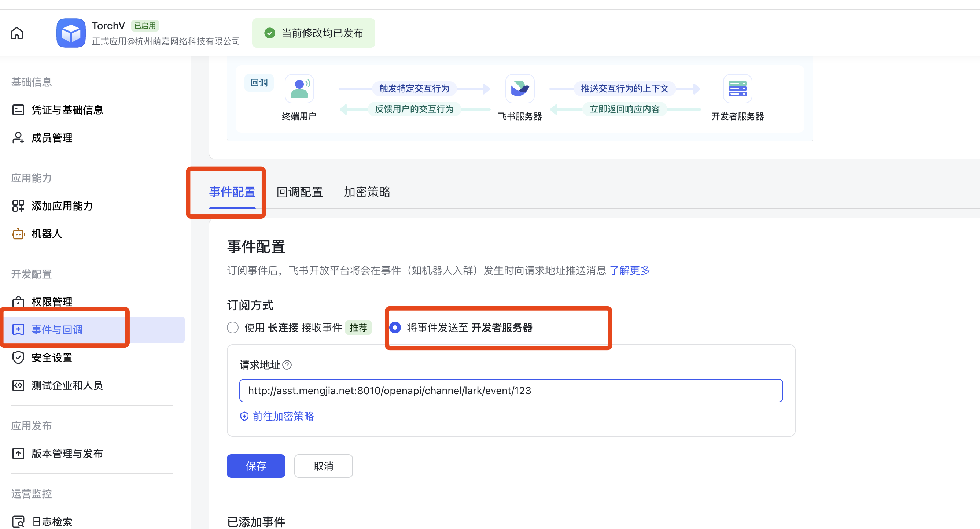The width and height of the screenshot is (980, 529).
Task: Select the 使用长连接接收事件 radio option
Action: (233, 328)
